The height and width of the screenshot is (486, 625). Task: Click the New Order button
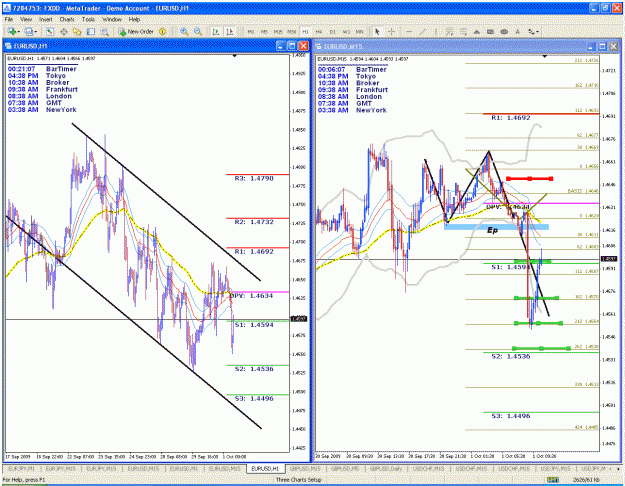point(136,31)
